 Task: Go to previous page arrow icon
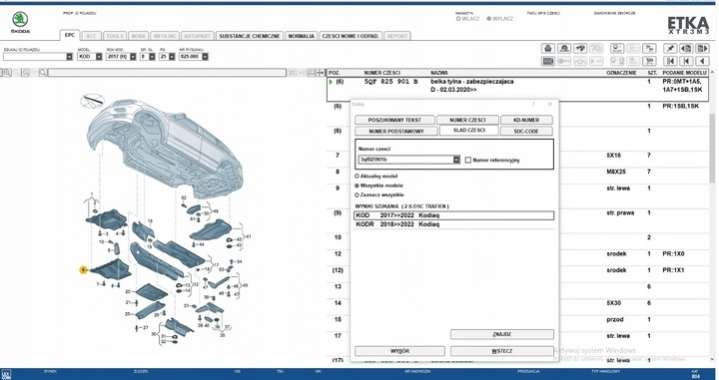click(687, 61)
